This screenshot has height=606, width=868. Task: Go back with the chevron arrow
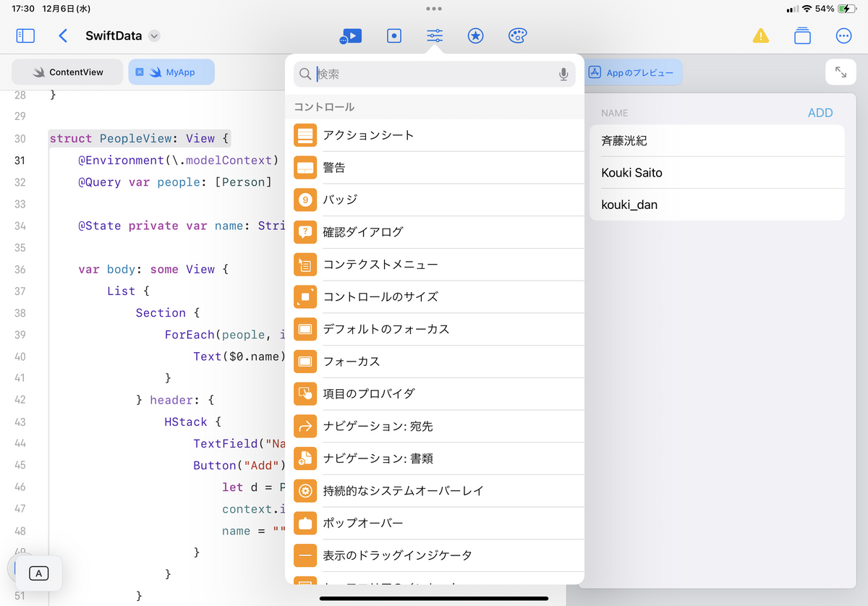click(63, 35)
